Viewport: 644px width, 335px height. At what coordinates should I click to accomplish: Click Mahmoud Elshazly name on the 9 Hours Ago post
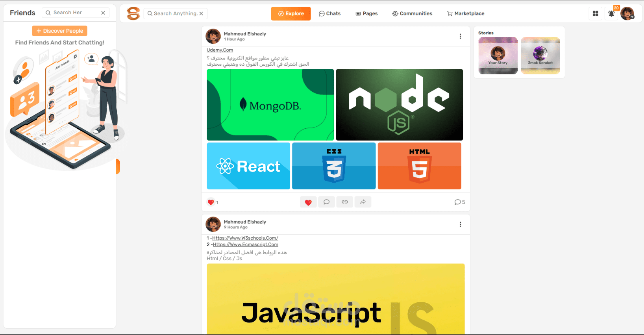click(x=245, y=222)
